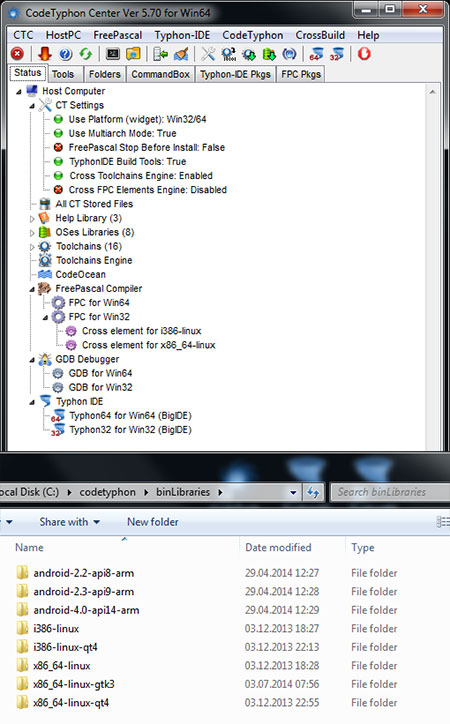Click the GDB Debugger bug icon
The image size is (450, 724).
pos(45,359)
